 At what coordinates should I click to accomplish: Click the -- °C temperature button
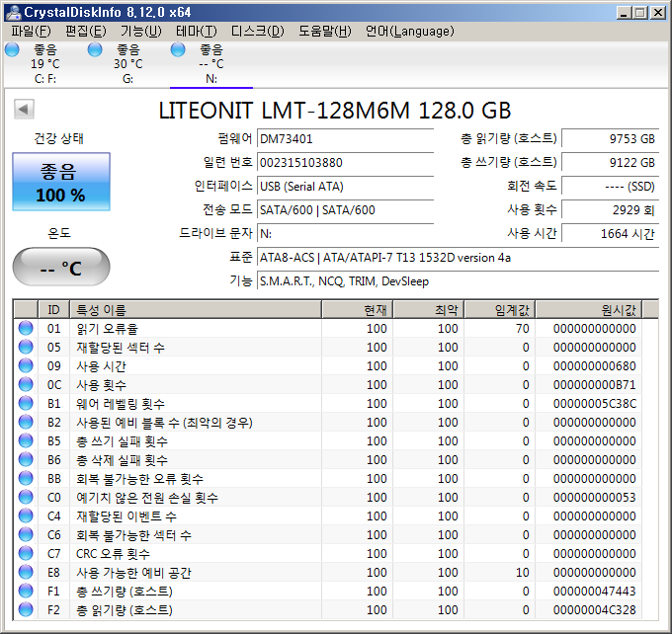click(61, 268)
